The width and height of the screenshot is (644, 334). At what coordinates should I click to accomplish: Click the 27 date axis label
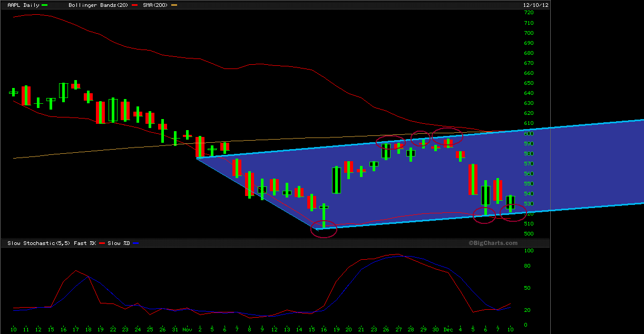pos(398,329)
